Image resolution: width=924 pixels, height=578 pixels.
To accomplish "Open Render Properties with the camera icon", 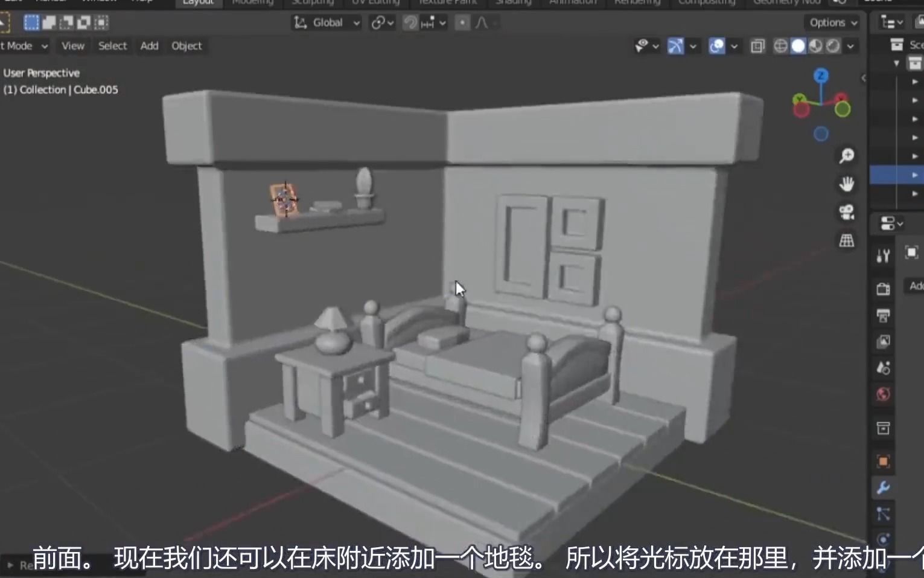I will (x=882, y=288).
